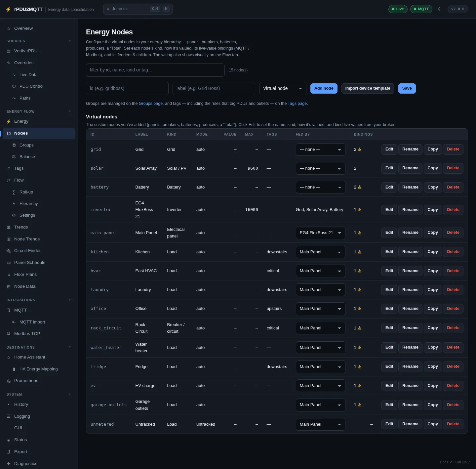This screenshot has width=476, height=469.
Task: Click the Vertiv rPDU sidebar icon
Action: click(x=9, y=51)
